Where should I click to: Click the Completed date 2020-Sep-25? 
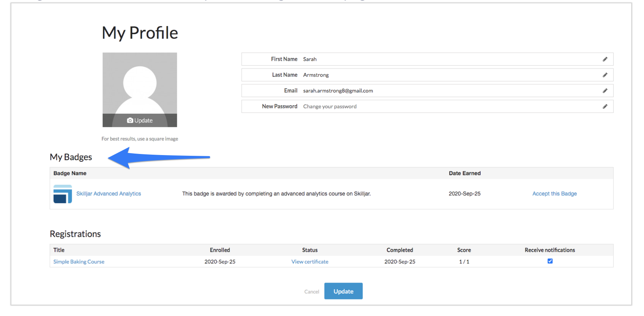coord(400,262)
